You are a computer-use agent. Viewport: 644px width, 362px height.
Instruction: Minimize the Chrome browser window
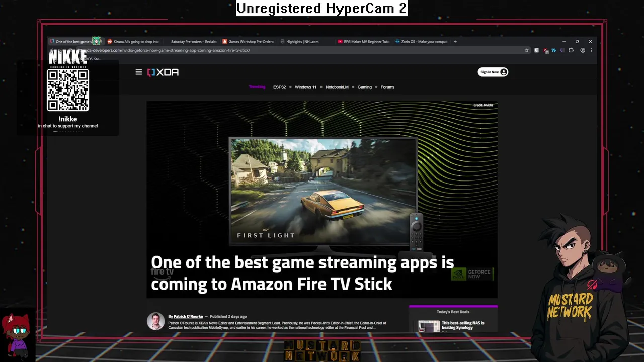[x=564, y=42]
